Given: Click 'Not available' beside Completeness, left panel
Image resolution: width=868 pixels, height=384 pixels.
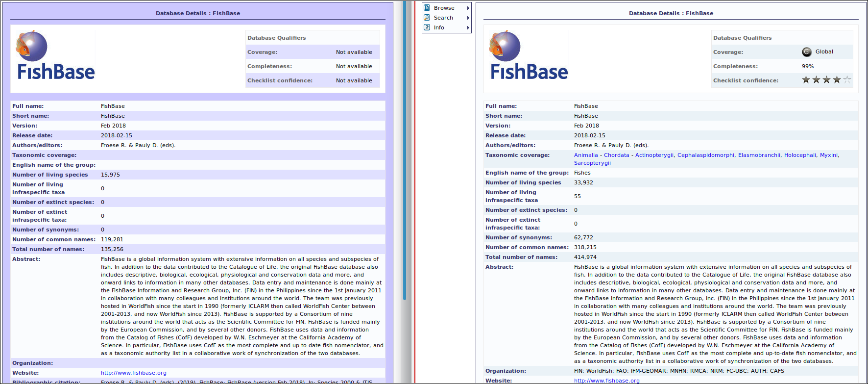Looking at the screenshot, I should click(x=354, y=66).
